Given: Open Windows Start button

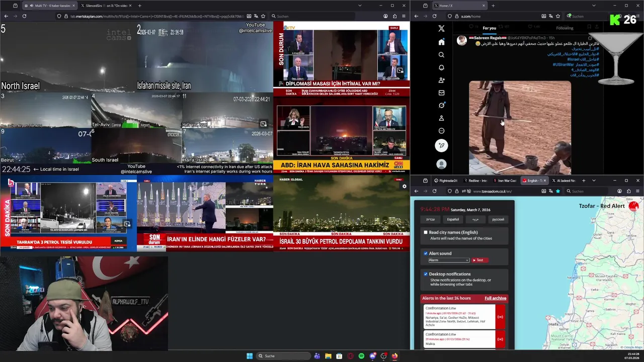Looking at the screenshot, I should pos(250,356).
